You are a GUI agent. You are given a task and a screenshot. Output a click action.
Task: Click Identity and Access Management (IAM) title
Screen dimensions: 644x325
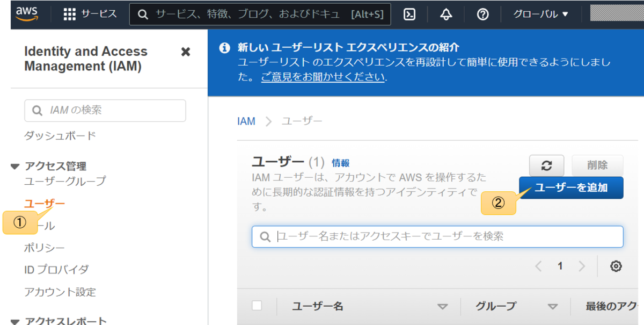[x=86, y=59]
